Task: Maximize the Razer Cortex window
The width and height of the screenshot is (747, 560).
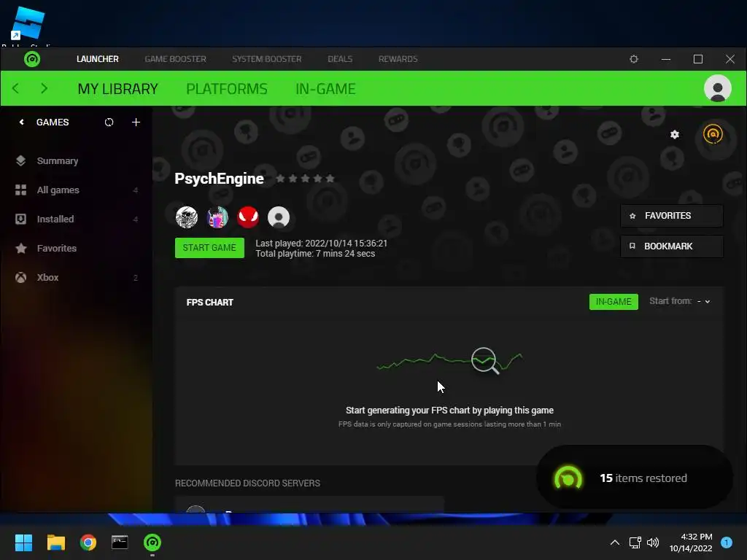Action: 698,59
